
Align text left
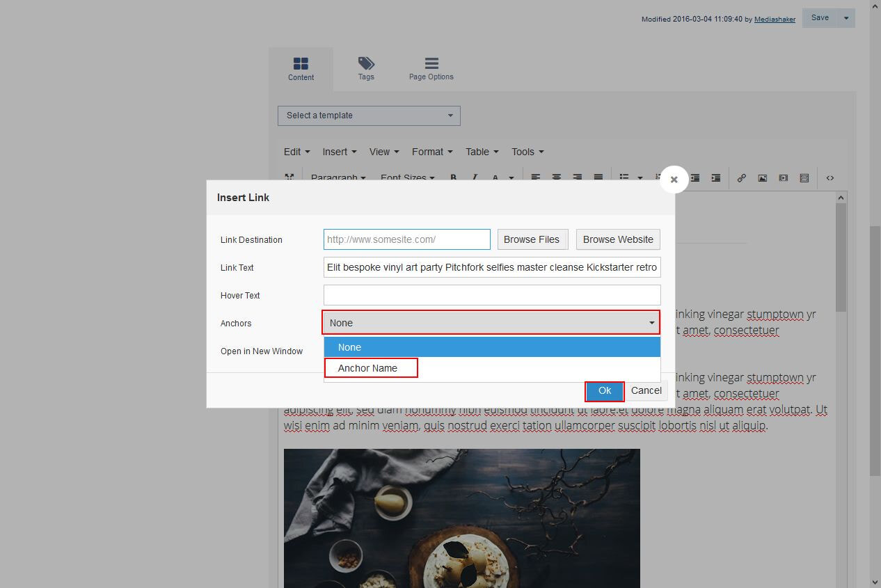click(x=536, y=178)
